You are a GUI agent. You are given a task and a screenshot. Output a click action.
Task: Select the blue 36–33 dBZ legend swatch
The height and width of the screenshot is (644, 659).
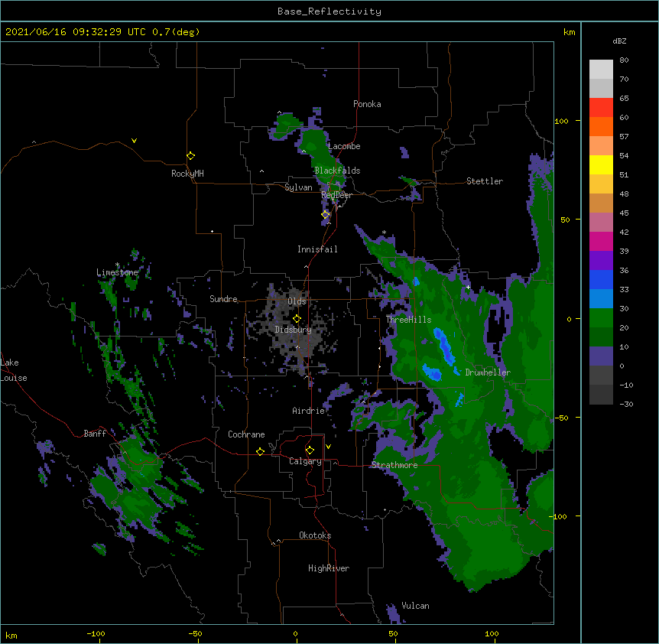coord(601,279)
